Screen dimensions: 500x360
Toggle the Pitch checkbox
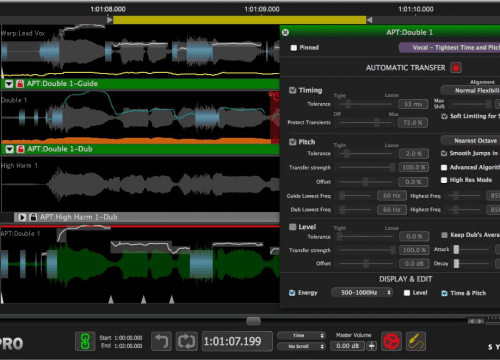coord(292,142)
